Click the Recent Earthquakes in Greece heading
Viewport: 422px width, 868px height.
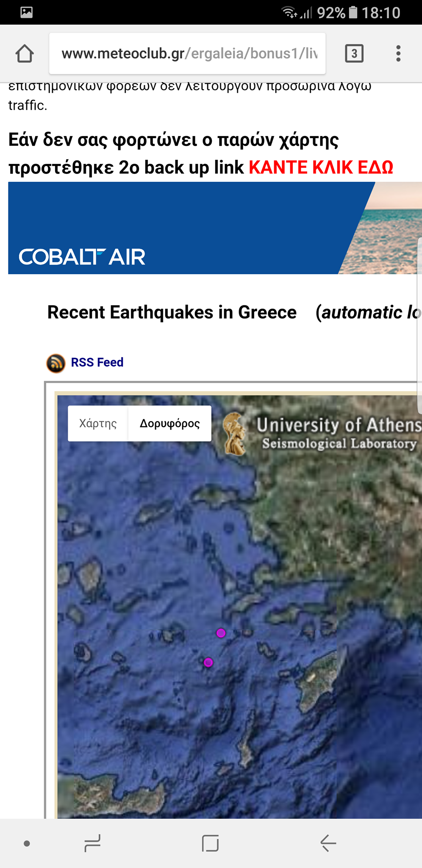pos(172,312)
